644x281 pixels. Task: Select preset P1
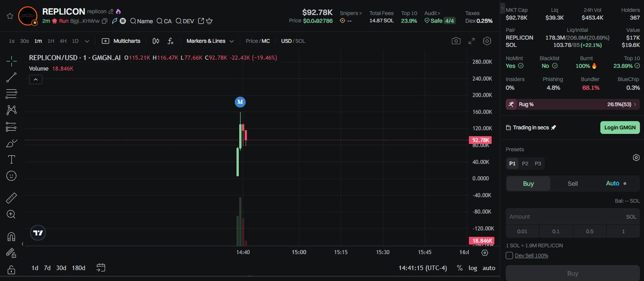(512, 163)
